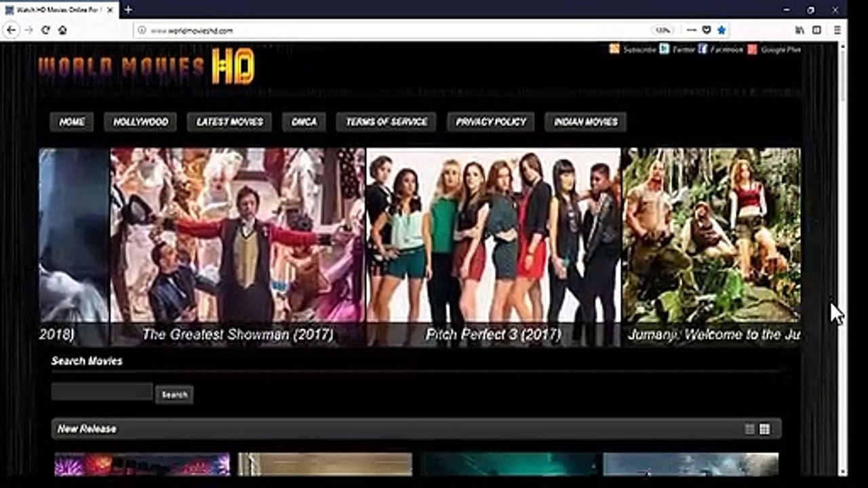Open the Jumanji: Welcome to the Jungle slide
868x488 pixels.
[x=711, y=247]
